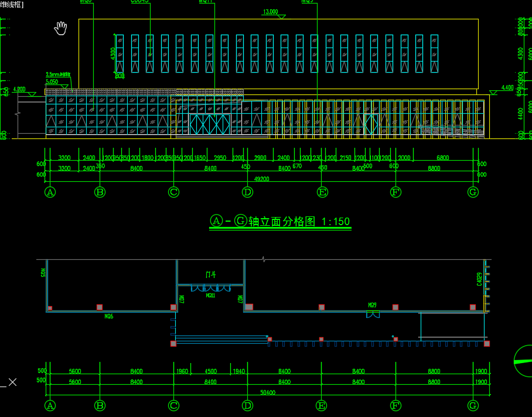Select the 50400 overall dimension text
Viewport: 532px width, 417px height.
pos(268,392)
